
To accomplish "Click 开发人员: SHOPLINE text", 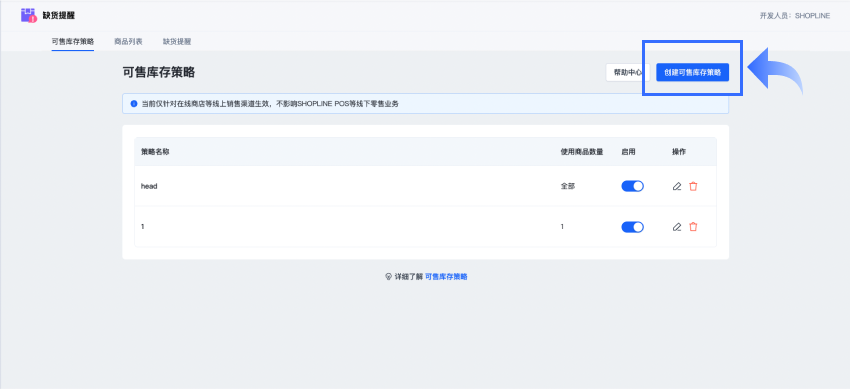I will click(x=795, y=16).
